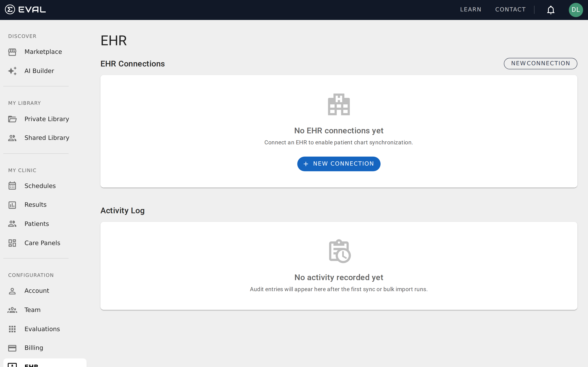588x367 pixels.
Task: Select the Care Panels grid icon
Action: (x=12, y=243)
